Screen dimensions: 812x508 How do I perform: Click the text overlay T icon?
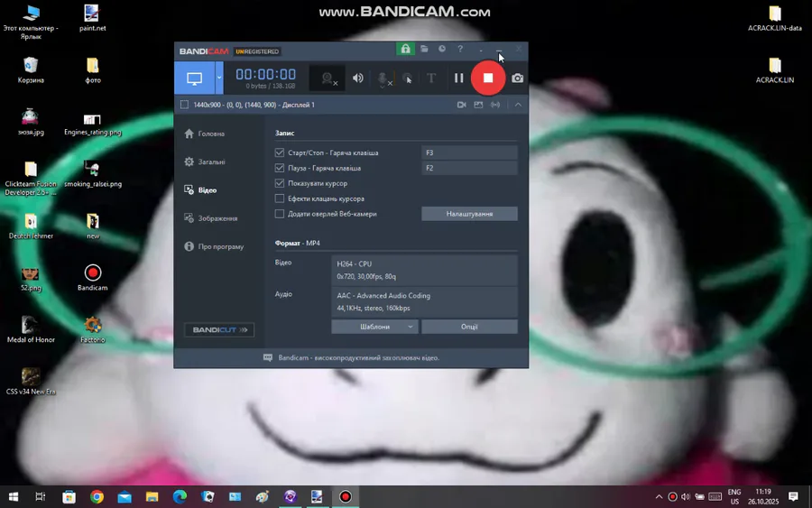click(431, 79)
